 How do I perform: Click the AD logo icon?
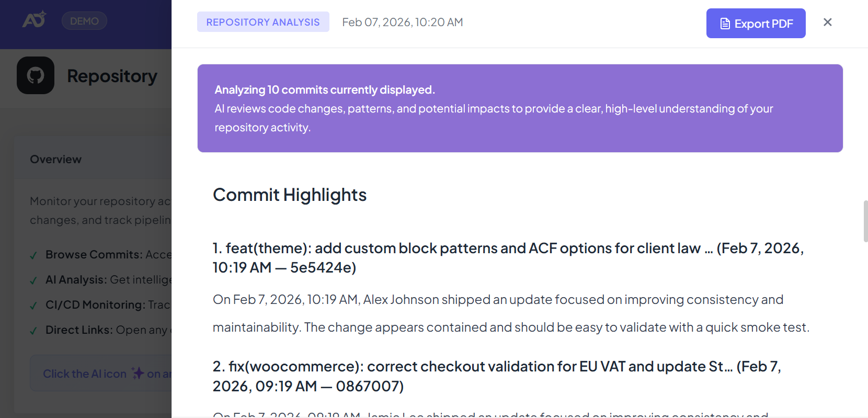[x=34, y=20]
